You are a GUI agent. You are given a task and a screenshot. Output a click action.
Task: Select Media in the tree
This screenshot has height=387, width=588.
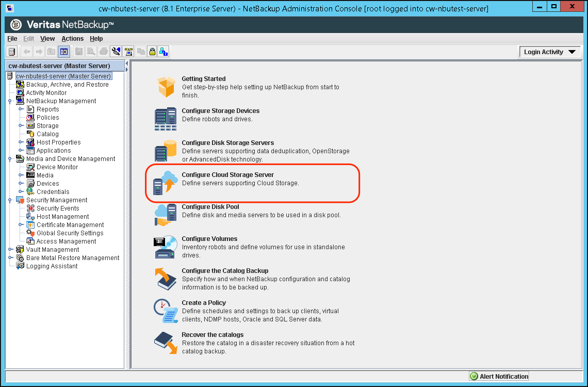click(x=45, y=175)
